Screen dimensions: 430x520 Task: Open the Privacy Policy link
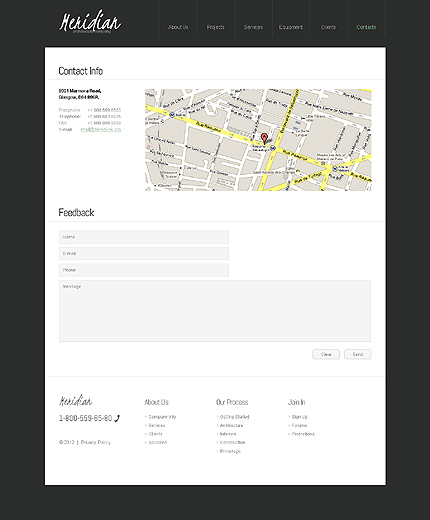[x=96, y=442]
